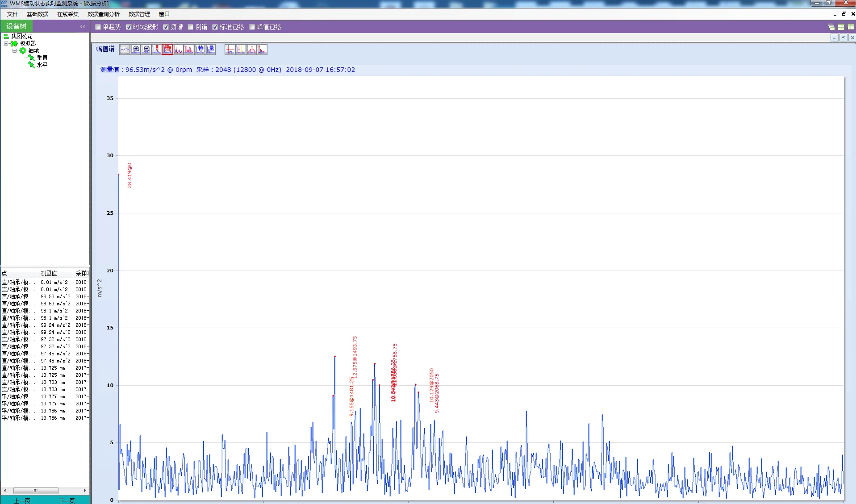This screenshot has width=856, height=504.
Task: Click the red band bars spectrum icon
Action: tap(189, 50)
